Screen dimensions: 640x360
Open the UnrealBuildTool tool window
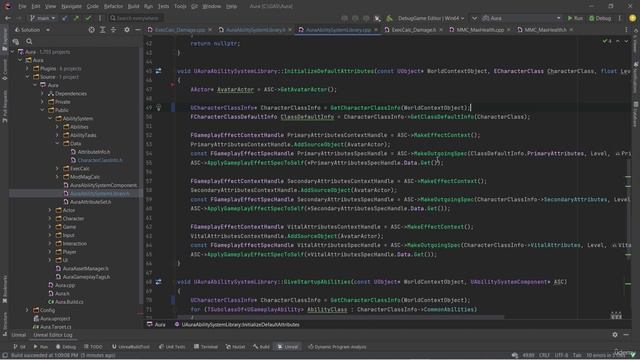(x=131, y=347)
